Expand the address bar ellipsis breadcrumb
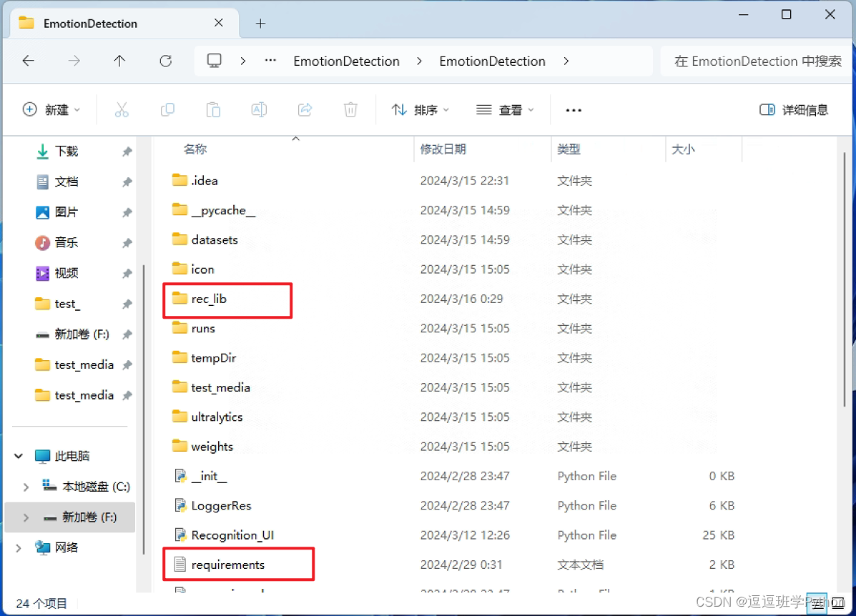Viewport: 856px width, 616px height. [x=270, y=61]
